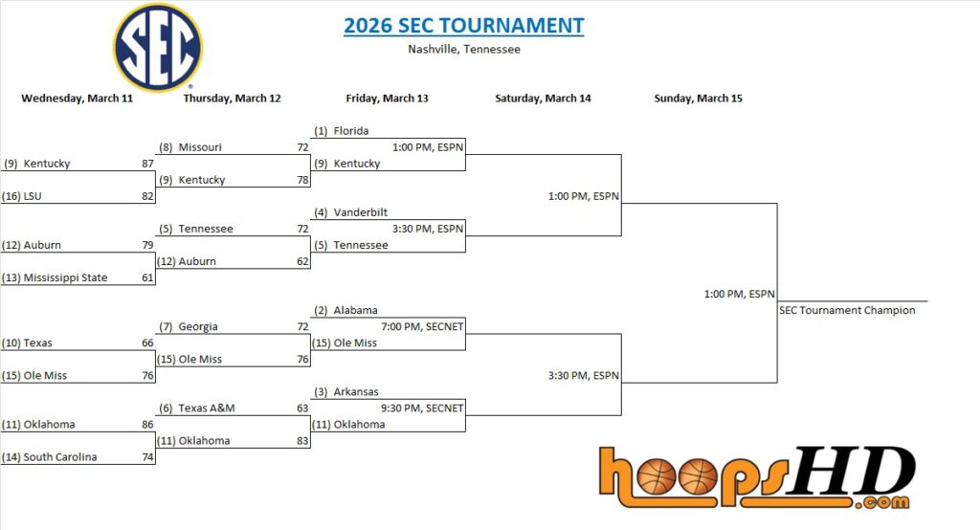Open the 2026 SEC Tournament title link
Screen dimensions: 980x530
pos(463,26)
